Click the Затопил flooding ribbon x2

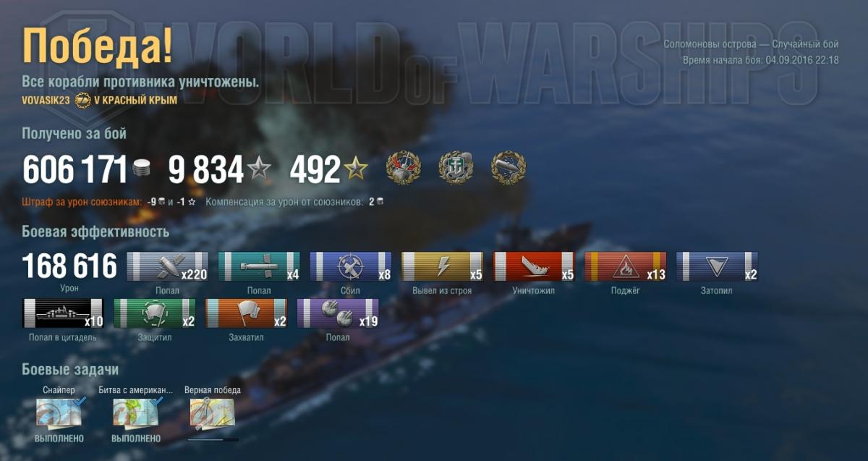pos(718,266)
